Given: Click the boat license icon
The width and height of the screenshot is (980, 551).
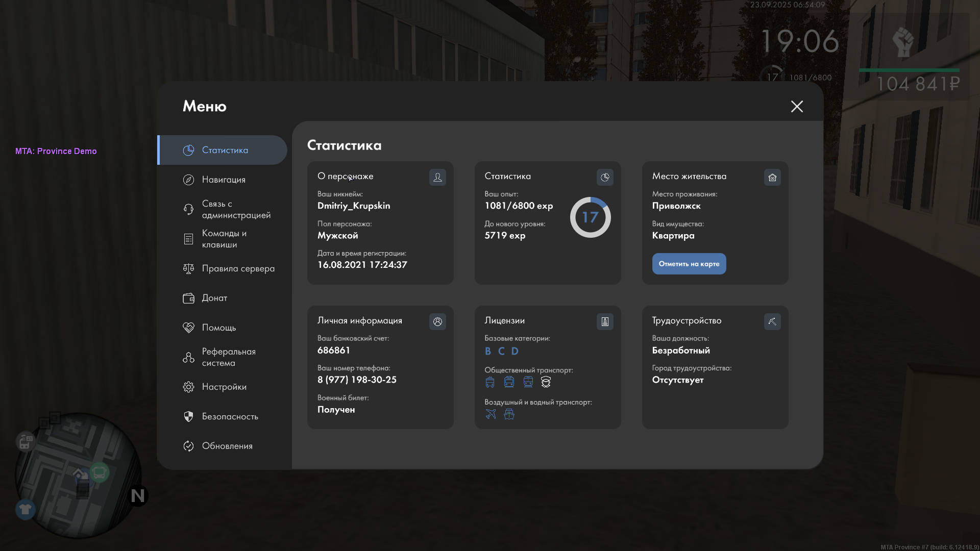Looking at the screenshot, I should coord(509,414).
